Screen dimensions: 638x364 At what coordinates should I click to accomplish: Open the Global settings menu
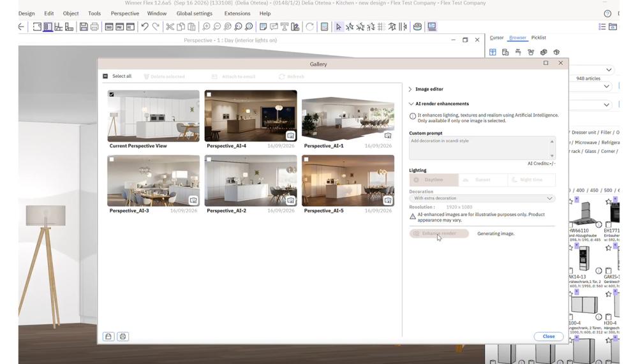pos(195,13)
